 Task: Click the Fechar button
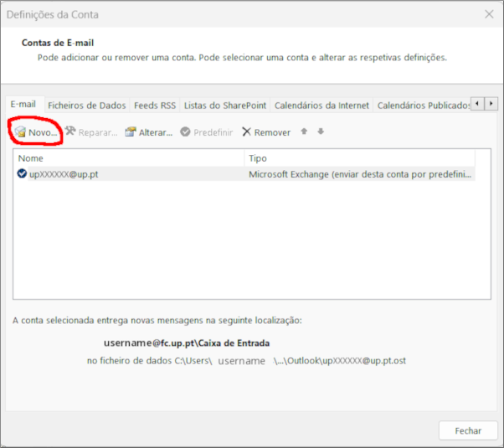click(x=468, y=430)
